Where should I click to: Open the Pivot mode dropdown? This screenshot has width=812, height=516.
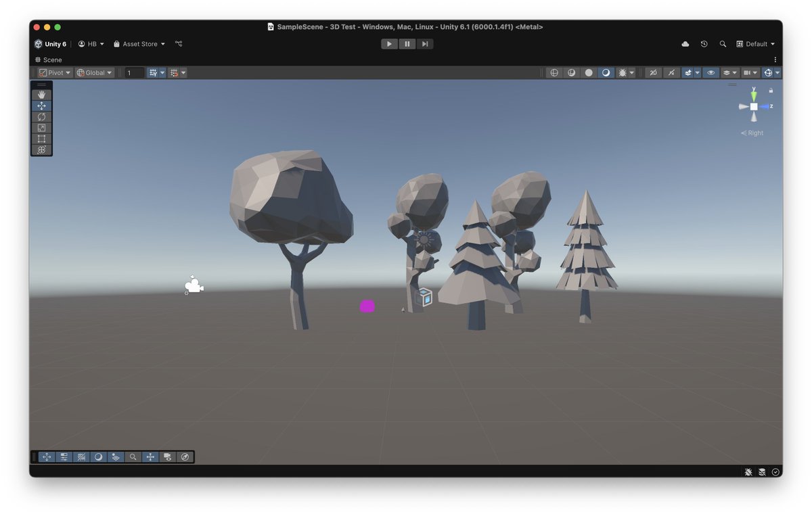click(54, 72)
